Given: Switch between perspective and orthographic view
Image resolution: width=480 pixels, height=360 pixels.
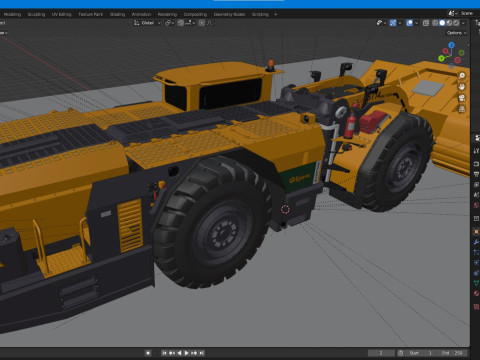Looking at the screenshot, I should tap(462, 109).
